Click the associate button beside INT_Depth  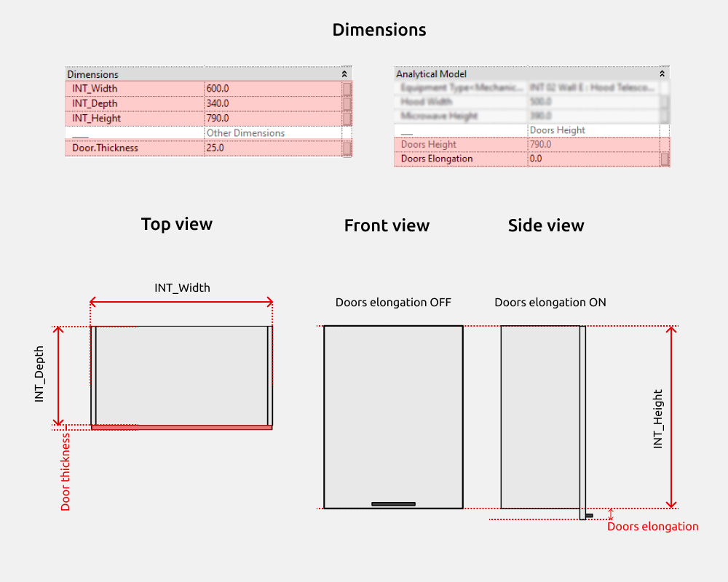point(347,103)
